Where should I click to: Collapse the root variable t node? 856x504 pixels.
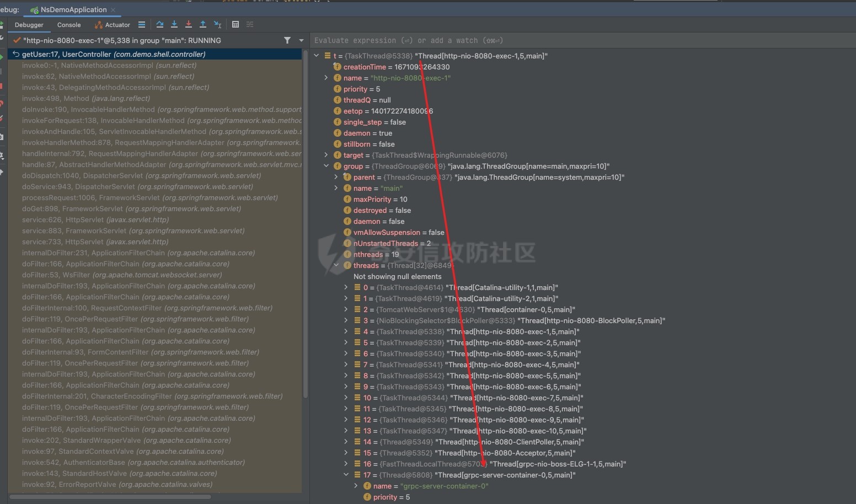[317, 56]
